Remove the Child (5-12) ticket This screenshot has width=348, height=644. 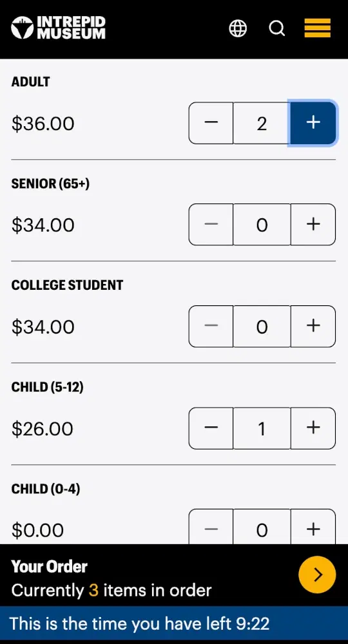[211, 428]
